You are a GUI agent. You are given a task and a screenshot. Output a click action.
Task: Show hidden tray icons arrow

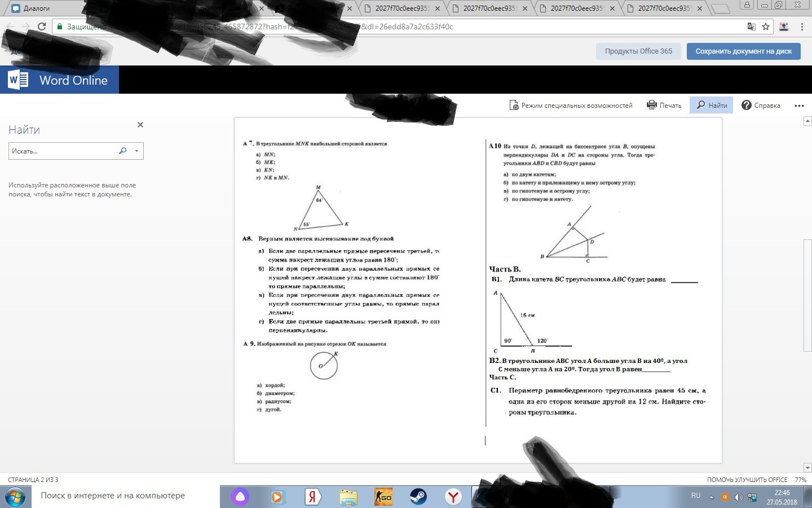click(711, 497)
